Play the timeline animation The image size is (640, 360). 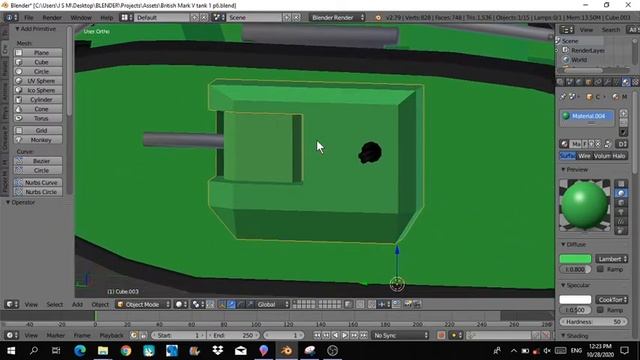tap(345, 335)
